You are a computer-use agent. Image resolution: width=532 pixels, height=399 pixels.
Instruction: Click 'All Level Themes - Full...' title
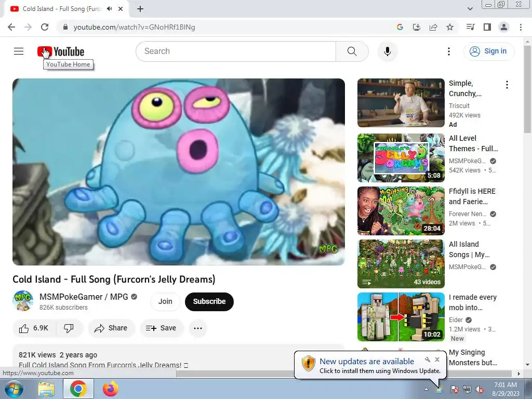pyautogui.click(x=473, y=143)
